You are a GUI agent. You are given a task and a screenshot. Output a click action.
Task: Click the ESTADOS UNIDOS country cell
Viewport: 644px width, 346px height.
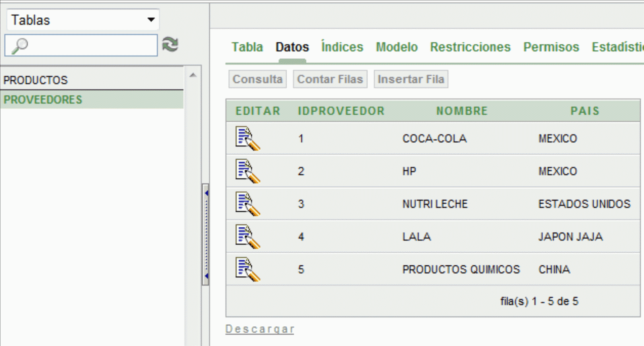pyautogui.click(x=584, y=204)
